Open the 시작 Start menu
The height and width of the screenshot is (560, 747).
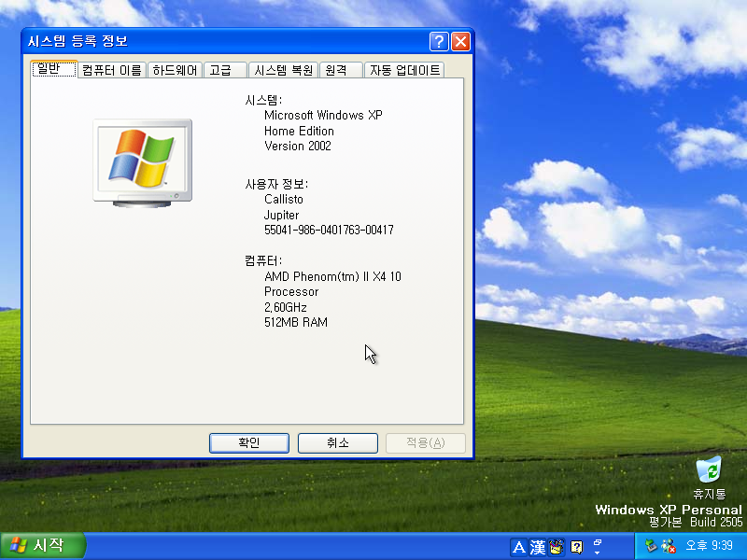42,546
